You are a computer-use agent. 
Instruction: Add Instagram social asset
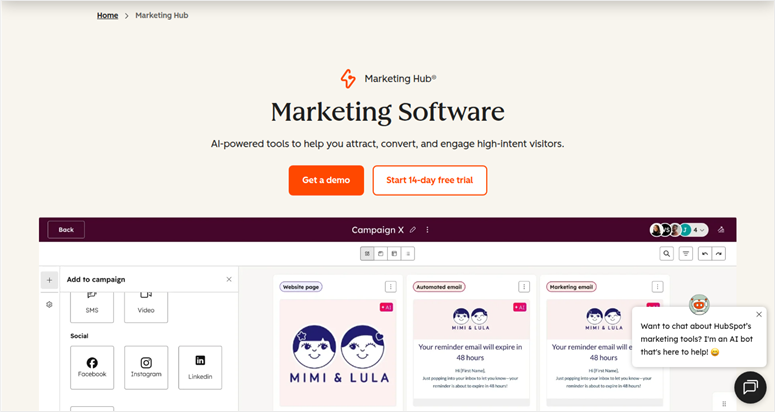(x=146, y=368)
